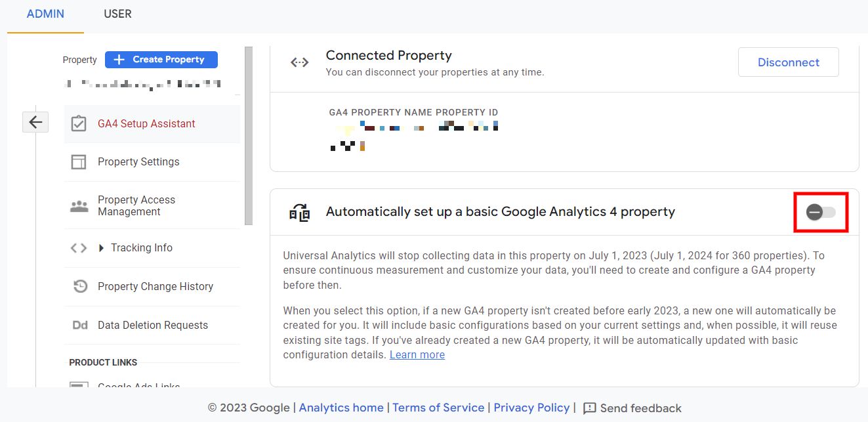Switch to the USER tab
868x422 pixels.
(117, 14)
